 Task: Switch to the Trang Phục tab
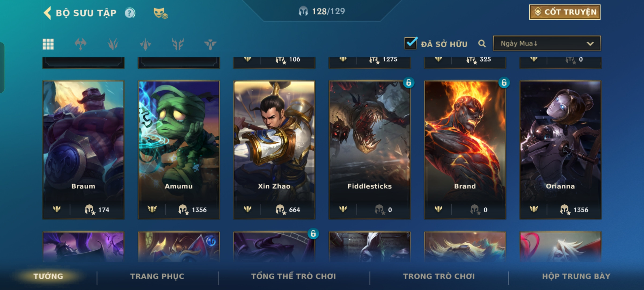click(157, 276)
